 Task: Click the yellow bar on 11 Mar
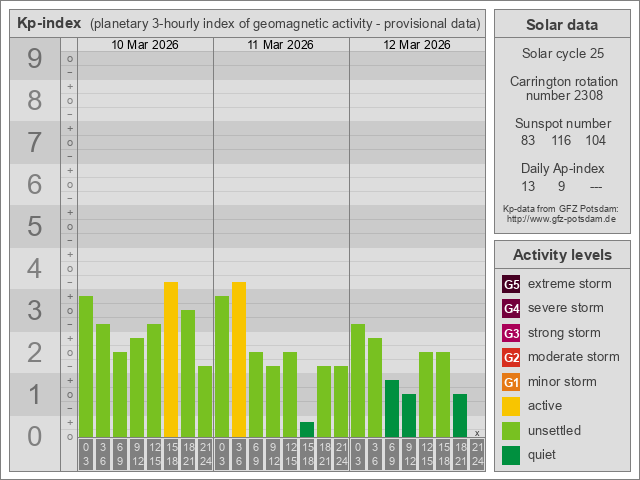(x=239, y=359)
